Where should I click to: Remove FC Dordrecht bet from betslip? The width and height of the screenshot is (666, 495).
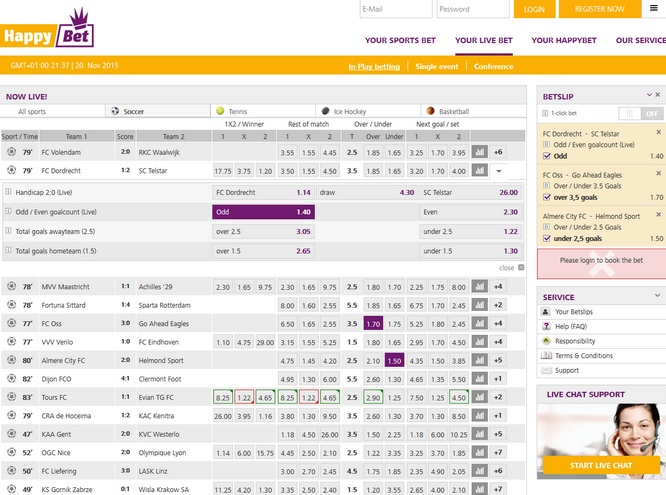[x=658, y=132]
